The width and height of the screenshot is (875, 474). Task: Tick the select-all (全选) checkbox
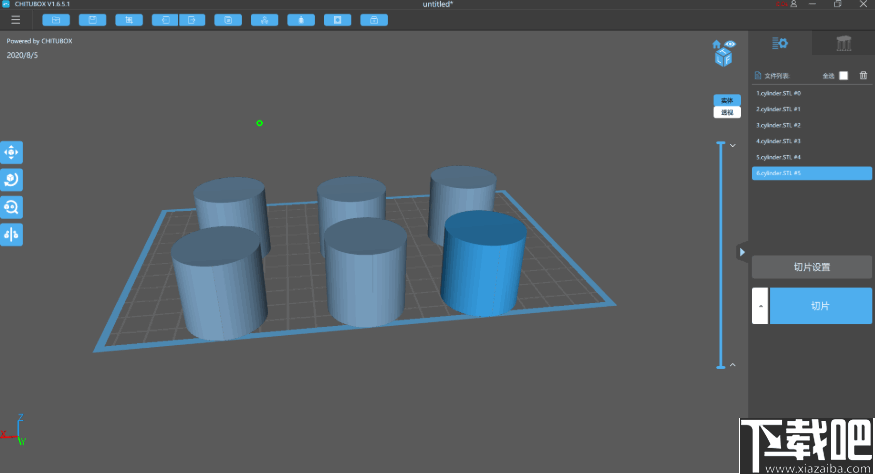coord(843,75)
